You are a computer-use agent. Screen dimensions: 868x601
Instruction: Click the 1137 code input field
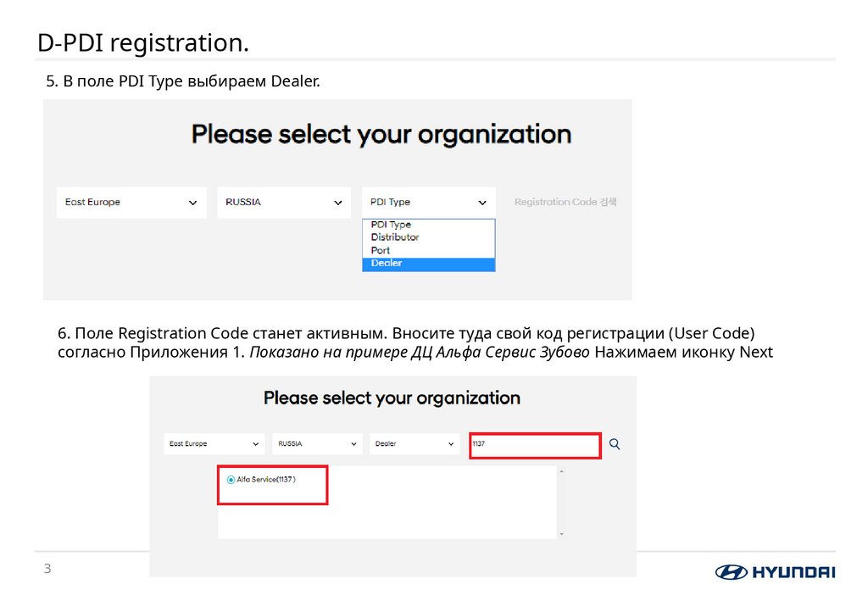(x=534, y=443)
